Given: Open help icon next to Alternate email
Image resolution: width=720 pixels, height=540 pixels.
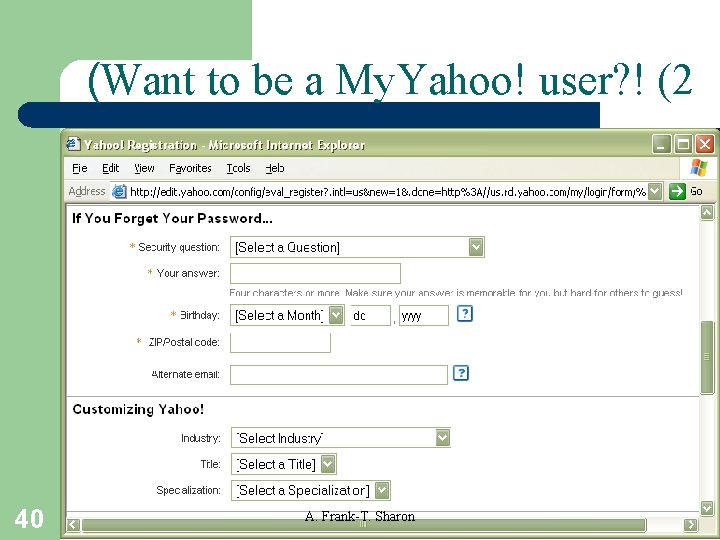Looking at the screenshot, I should [x=461, y=373].
